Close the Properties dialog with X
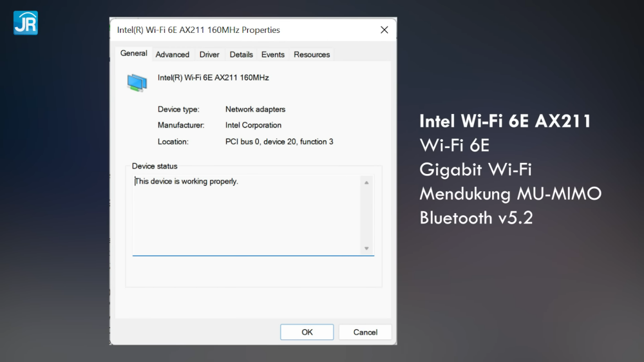The width and height of the screenshot is (644, 362). (384, 30)
